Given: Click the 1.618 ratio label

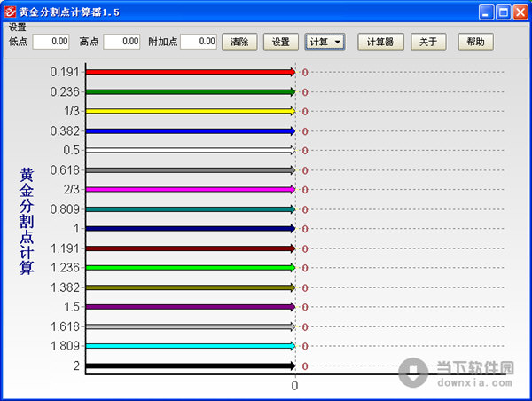Looking at the screenshot, I should (x=65, y=326).
